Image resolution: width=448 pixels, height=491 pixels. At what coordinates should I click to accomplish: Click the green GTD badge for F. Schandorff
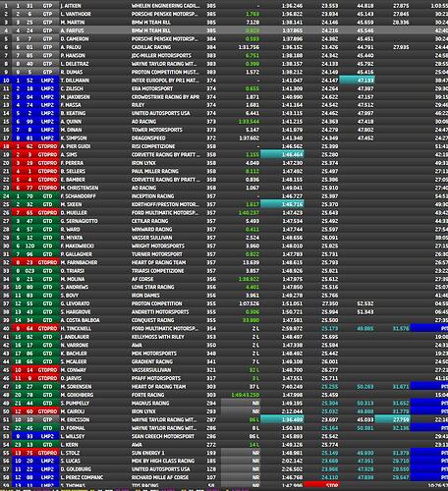47,196
